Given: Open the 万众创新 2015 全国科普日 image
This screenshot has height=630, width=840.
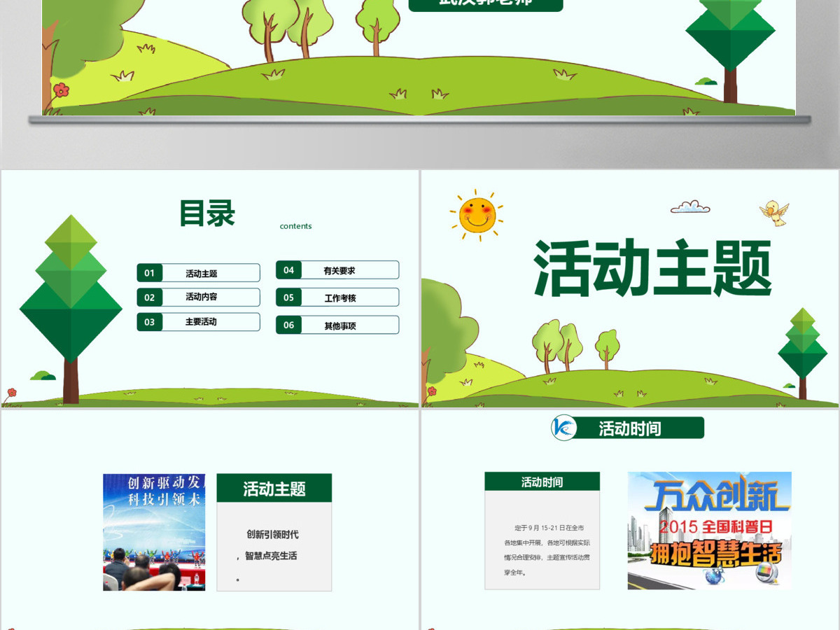Looking at the screenshot, I should pos(709,530).
